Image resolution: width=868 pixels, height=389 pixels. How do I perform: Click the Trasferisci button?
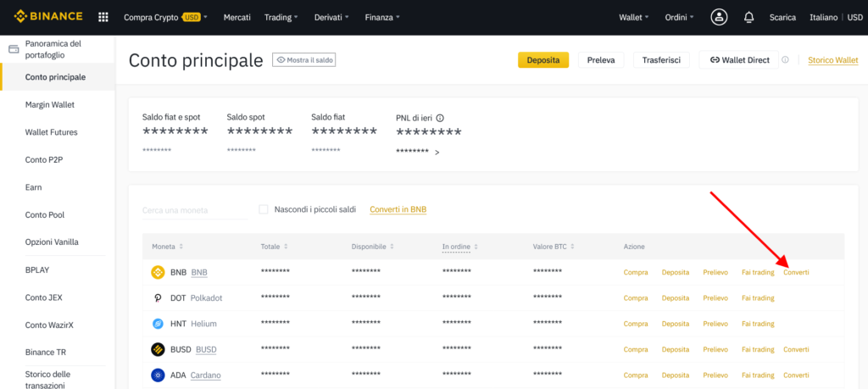(661, 60)
